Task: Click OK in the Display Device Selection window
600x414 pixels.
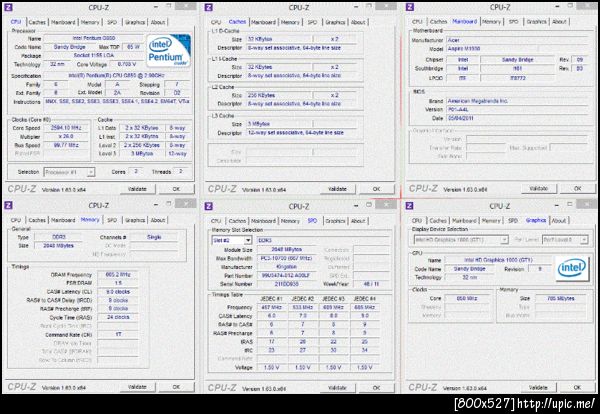Action: [x=577, y=388]
